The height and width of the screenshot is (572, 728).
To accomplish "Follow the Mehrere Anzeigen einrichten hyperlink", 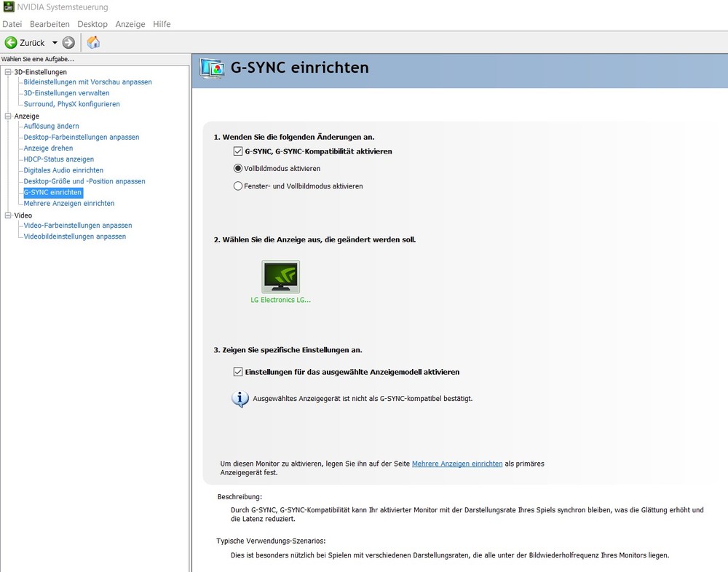I will [457, 464].
